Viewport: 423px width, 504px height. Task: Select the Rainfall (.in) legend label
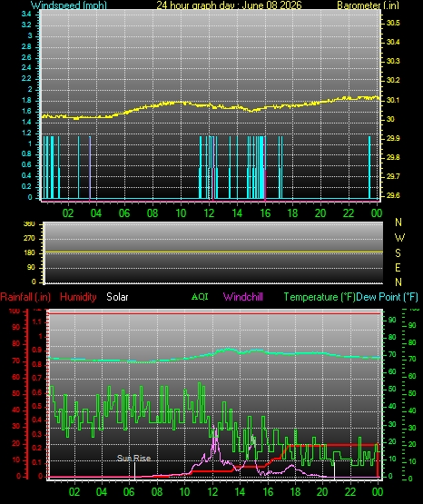click(x=25, y=297)
